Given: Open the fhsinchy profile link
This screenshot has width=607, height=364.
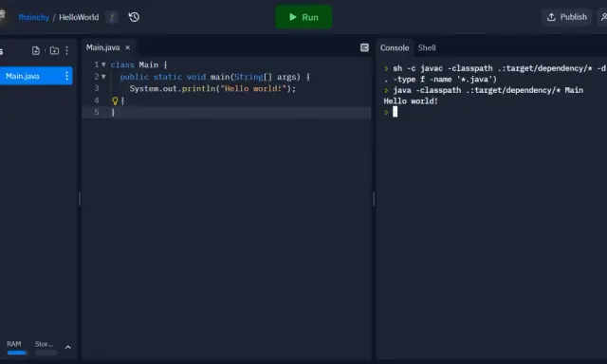Looking at the screenshot, I should coord(34,17).
